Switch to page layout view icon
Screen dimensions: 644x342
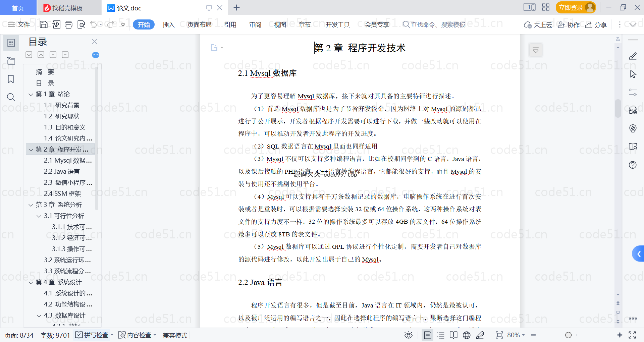tap(427, 335)
